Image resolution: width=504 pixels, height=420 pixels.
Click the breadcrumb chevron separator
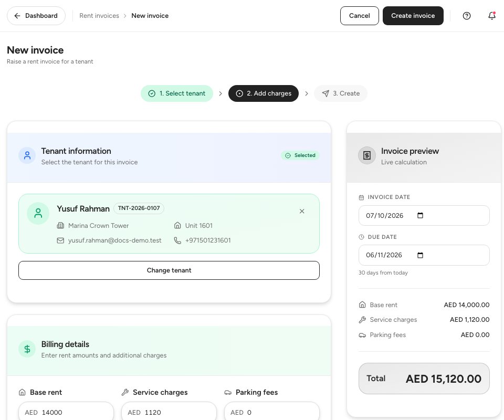pos(125,16)
